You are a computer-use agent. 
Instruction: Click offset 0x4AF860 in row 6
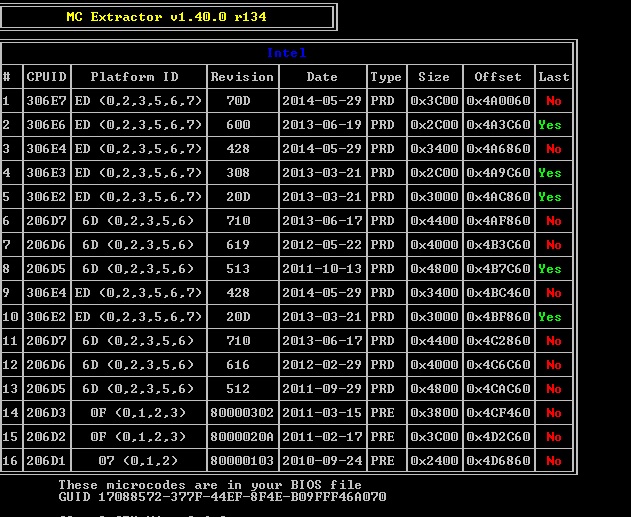click(498, 221)
